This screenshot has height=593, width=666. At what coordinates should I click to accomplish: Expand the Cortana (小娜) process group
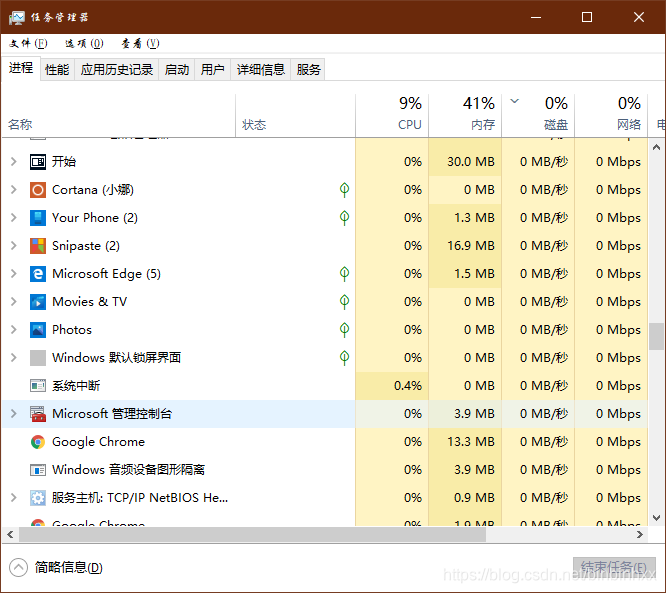point(14,190)
